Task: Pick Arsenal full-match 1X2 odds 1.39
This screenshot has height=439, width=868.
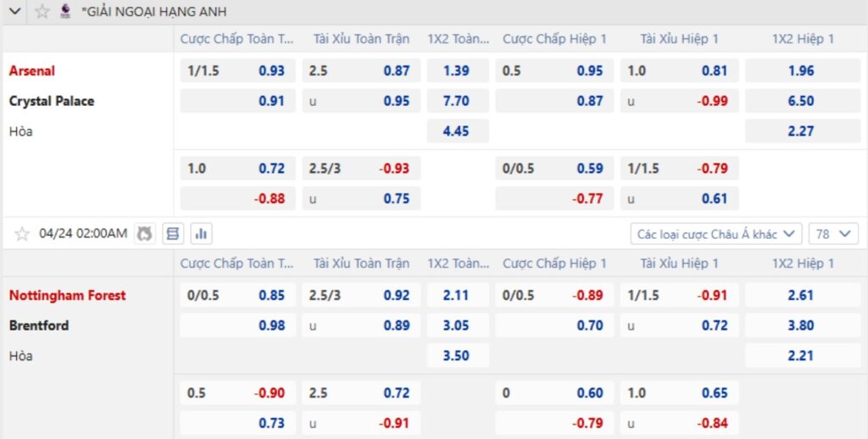Action: tap(458, 71)
